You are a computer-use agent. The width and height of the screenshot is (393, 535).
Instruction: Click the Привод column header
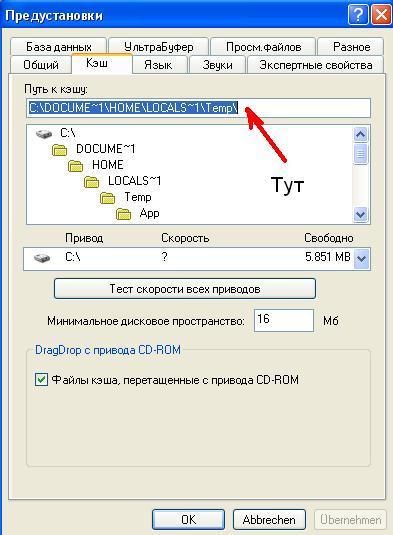[x=84, y=238]
